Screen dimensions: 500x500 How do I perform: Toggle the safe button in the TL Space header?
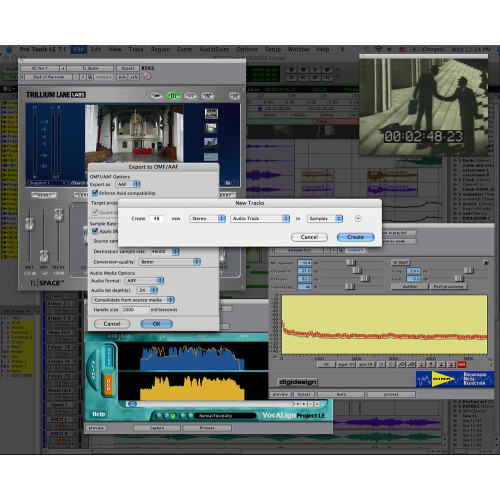(134, 77)
